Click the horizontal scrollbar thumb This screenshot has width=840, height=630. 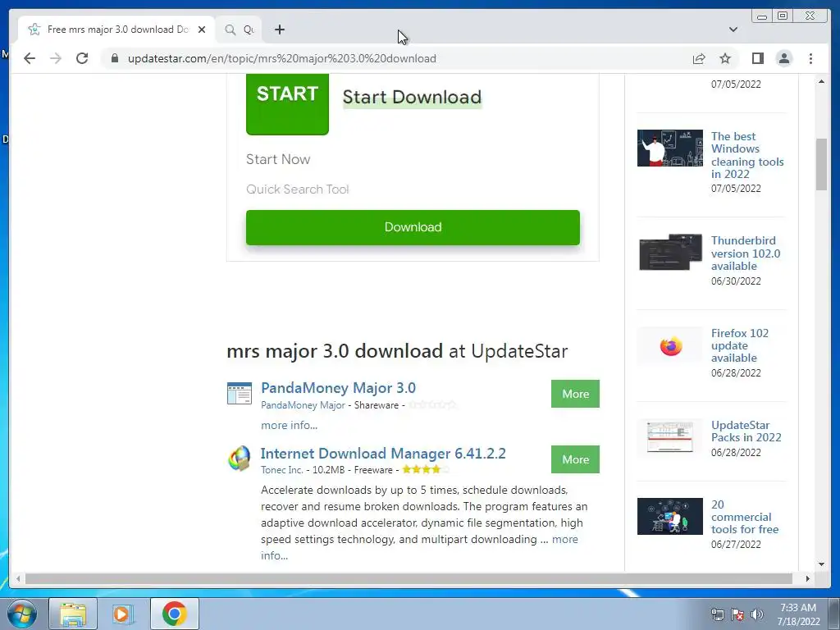coord(409,578)
